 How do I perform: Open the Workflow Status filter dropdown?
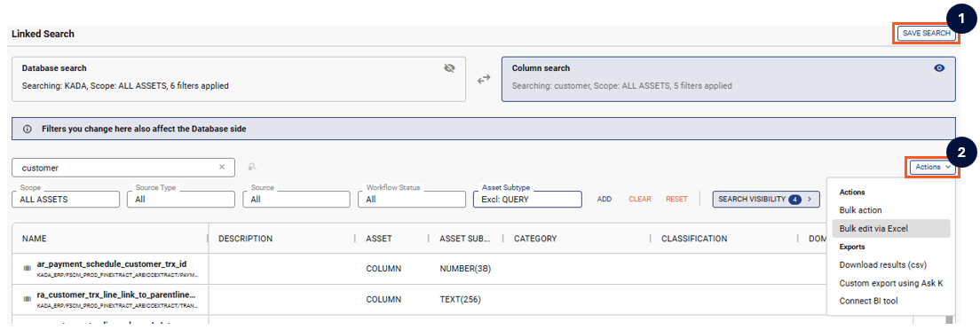412,200
